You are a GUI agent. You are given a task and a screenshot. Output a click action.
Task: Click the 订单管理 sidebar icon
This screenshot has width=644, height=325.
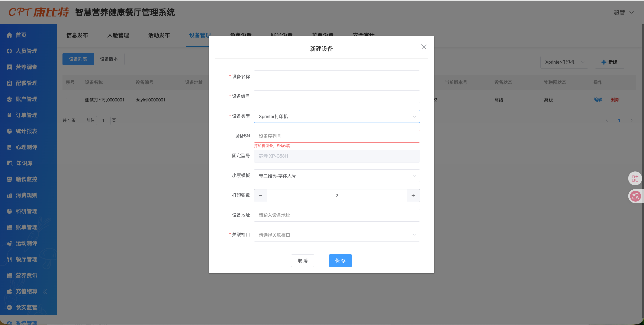tap(9, 115)
